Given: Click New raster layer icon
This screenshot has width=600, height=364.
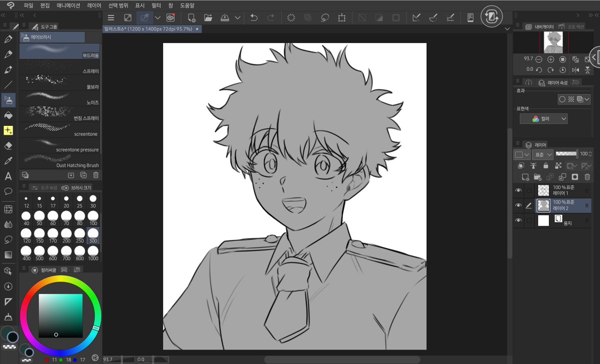Looking at the screenshot, I should click(x=525, y=177).
